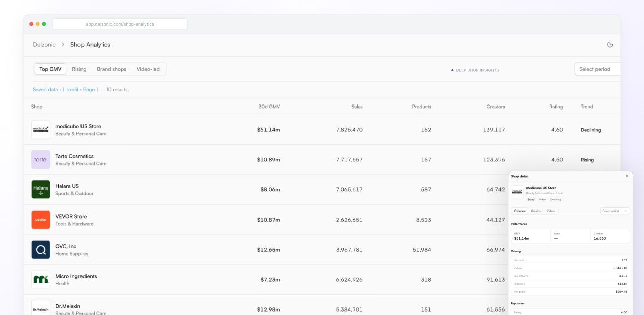The height and width of the screenshot is (315, 644).
Task: Click Avg price $269.45 in Catalog
Action: click(x=570, y=292)
